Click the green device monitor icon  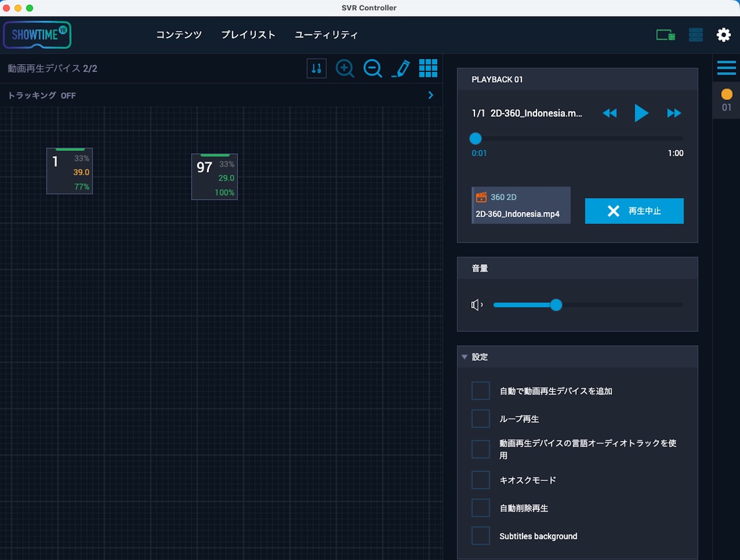[x=666, y=35]
